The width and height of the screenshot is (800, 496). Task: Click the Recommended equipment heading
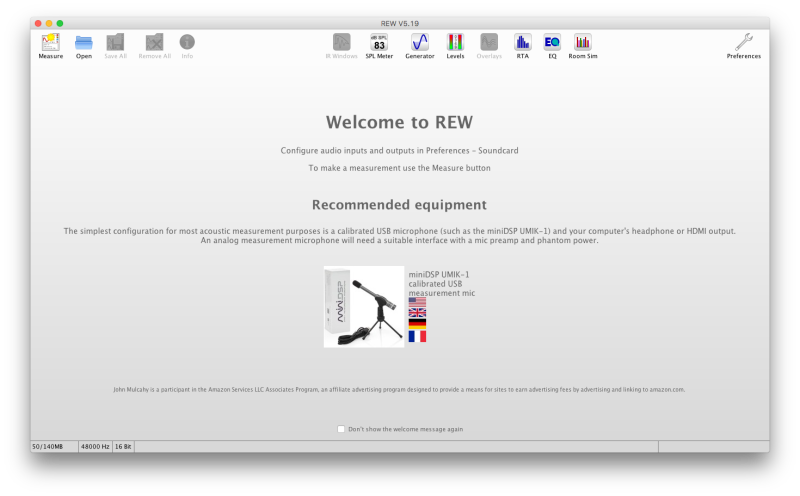tap(399, 205)
